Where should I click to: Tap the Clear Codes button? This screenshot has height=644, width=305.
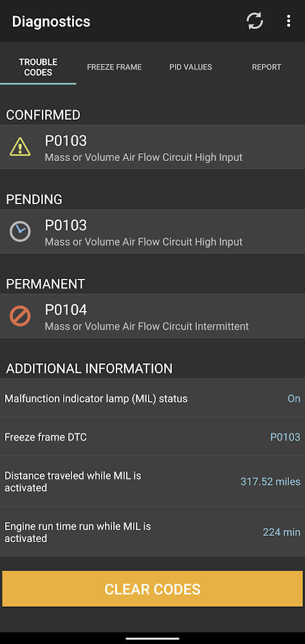pos(152,589)
